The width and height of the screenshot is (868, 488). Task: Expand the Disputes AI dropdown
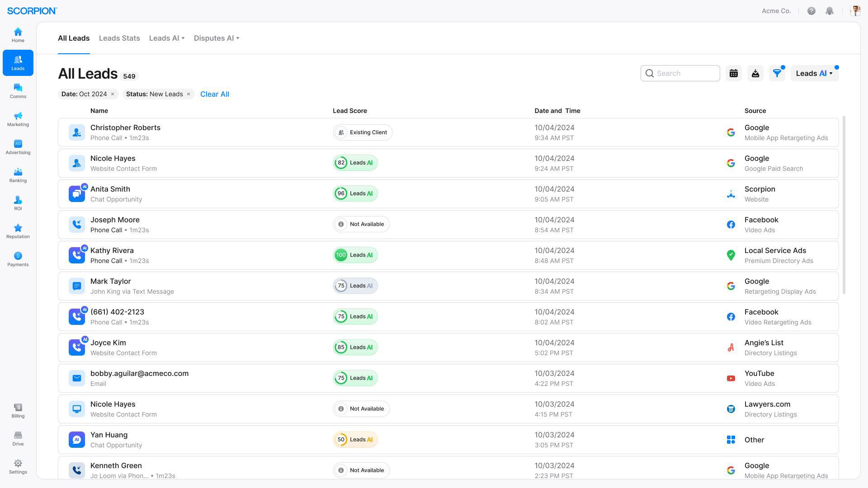click(217, 38)
